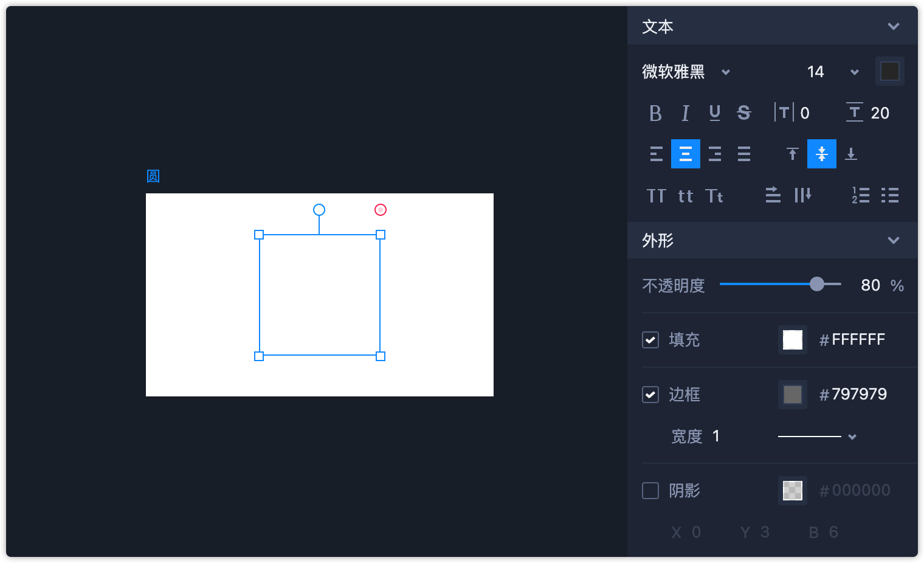This screenshot has height=563, width=924.
Task: Open the border line style dropdown
Action: coord(852,437)
